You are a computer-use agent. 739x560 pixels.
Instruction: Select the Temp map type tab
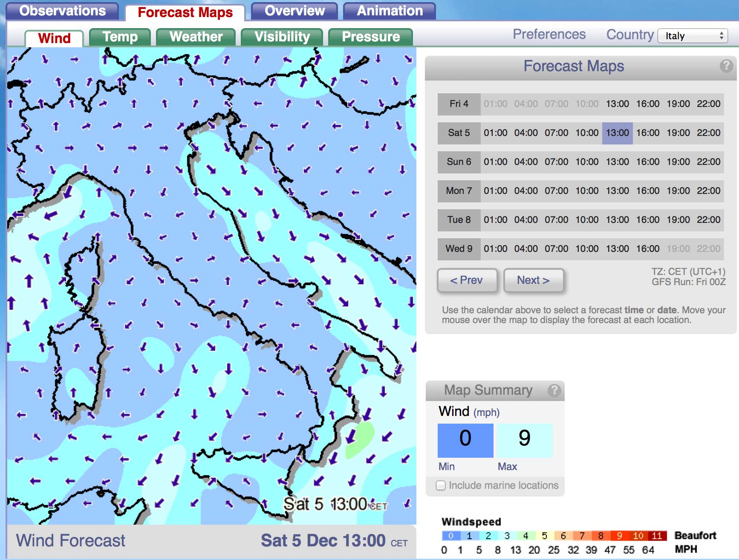click(x=120, y=37)
